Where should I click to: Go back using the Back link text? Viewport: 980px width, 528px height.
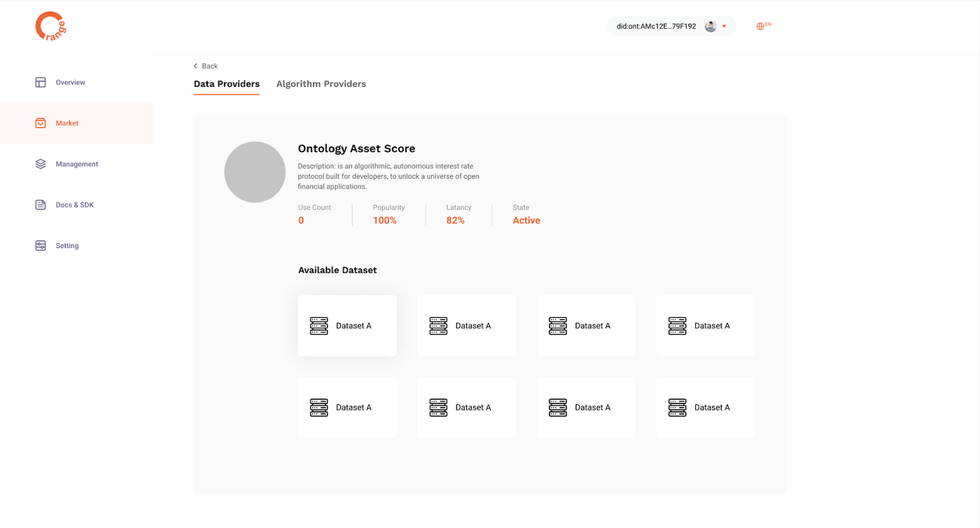(x=210, y=66)
